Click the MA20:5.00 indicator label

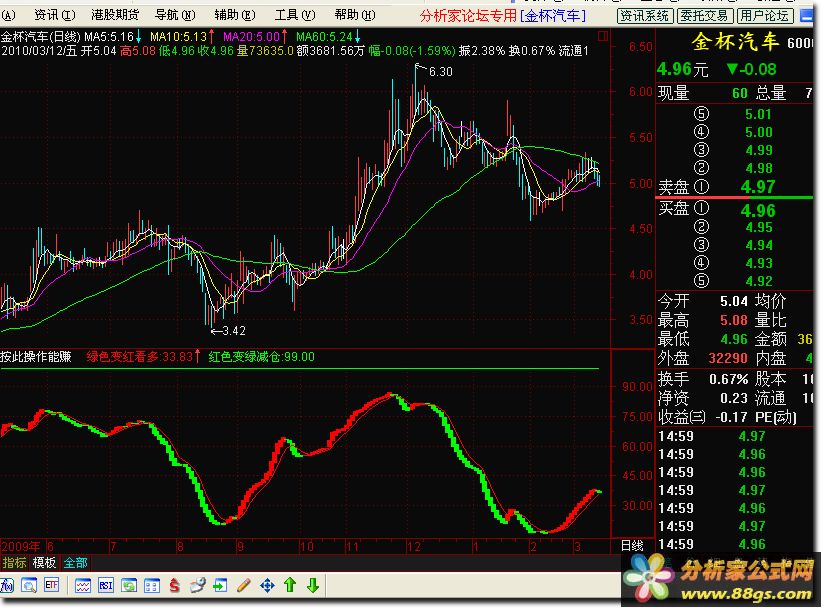point(255,37)
